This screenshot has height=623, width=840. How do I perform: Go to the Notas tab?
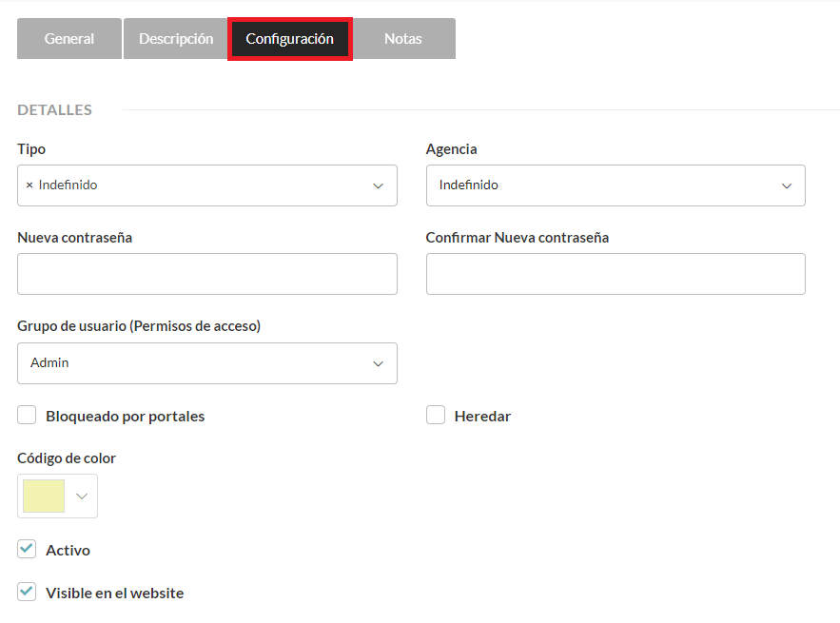[x=403, y=39]
